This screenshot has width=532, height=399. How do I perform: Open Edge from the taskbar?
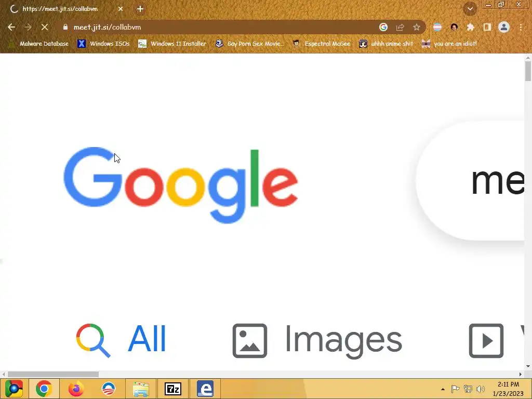(x=205, y=389)
